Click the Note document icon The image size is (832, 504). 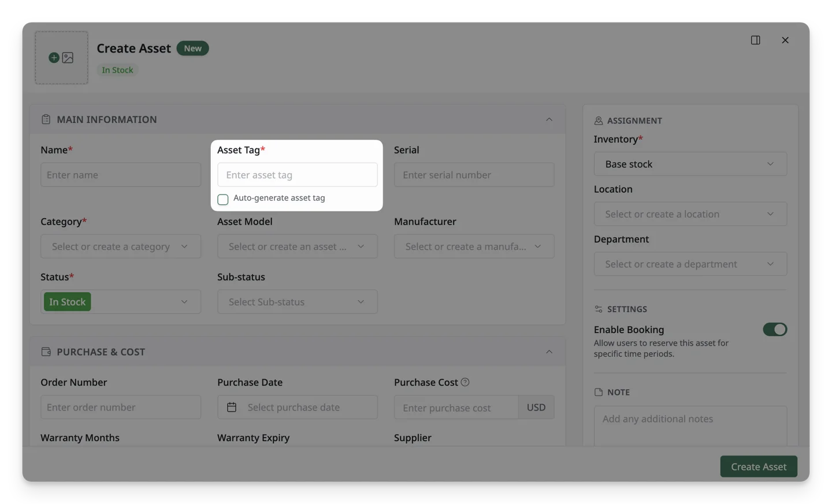[x=599, y=392]
